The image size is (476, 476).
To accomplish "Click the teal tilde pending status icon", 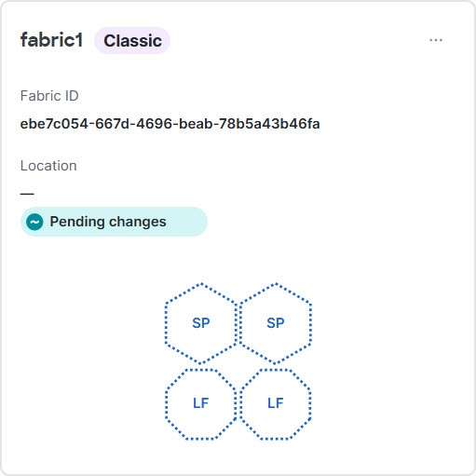I will (x=34, y=222).
